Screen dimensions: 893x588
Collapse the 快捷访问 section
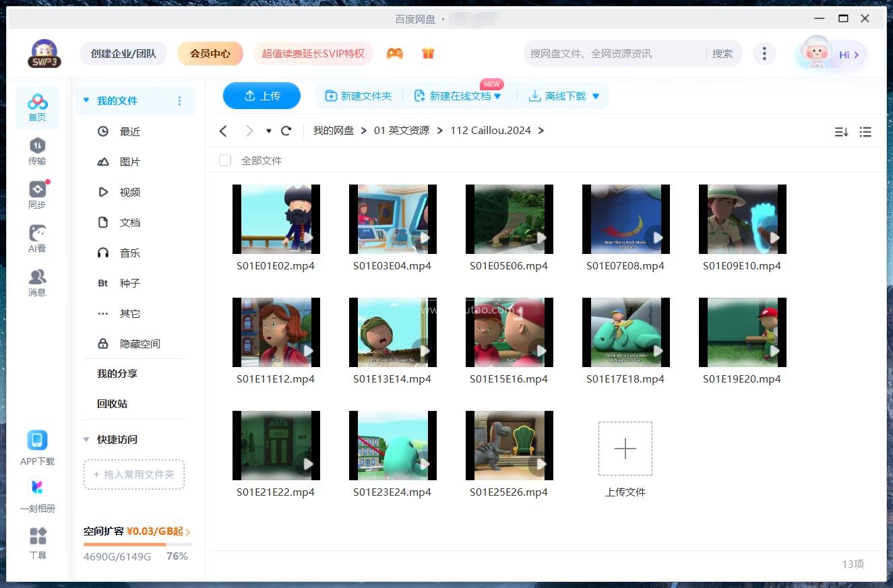point(86,439)
